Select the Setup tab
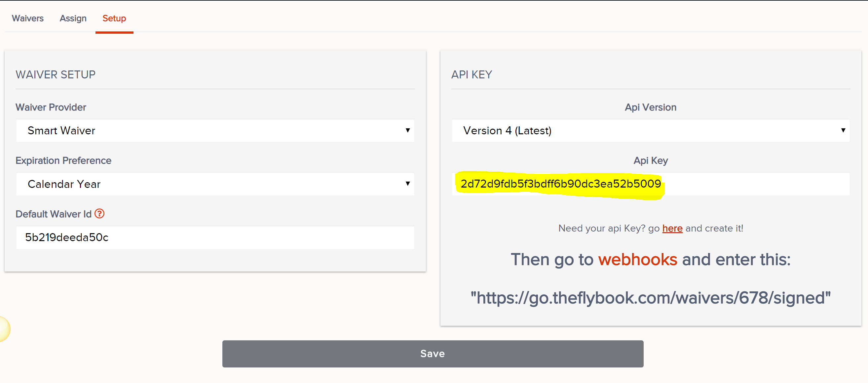868x383 pixels. coord(114,18)
